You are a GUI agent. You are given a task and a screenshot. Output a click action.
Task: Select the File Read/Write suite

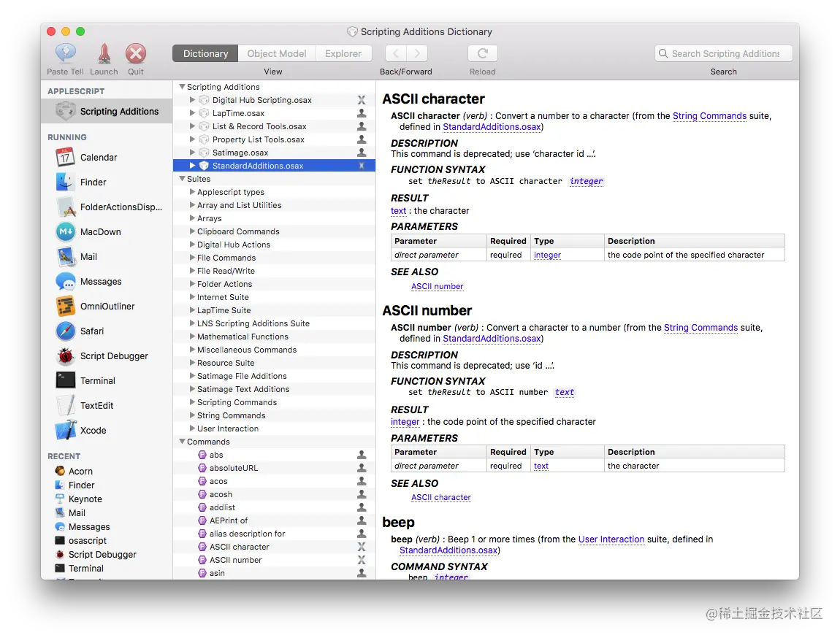coord(274,271)
